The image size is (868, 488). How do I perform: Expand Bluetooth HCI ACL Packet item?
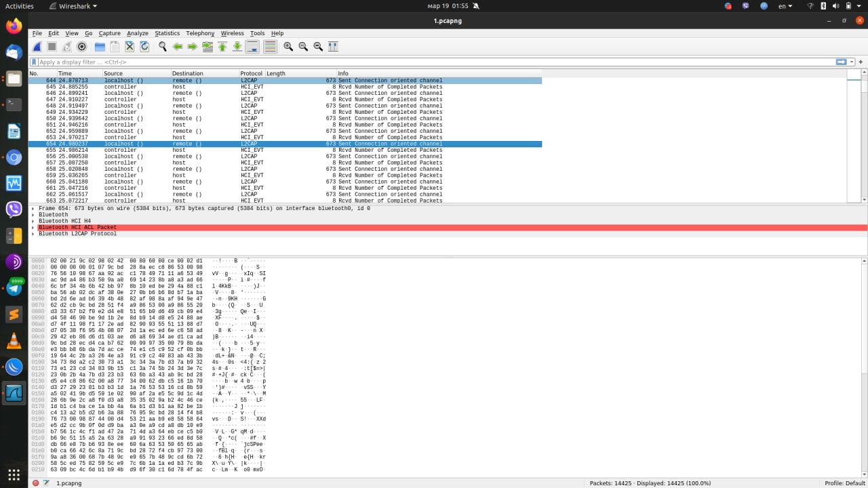33,228
